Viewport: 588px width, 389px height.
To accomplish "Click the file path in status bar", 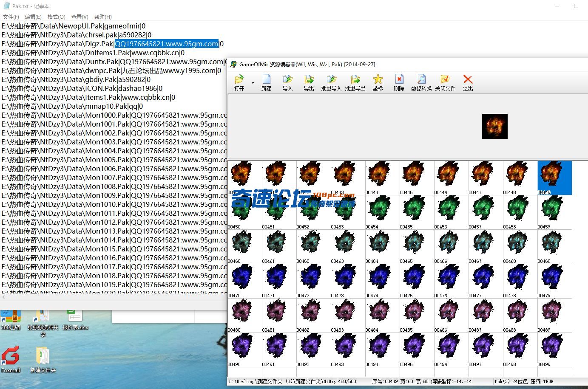I will tap(282, 381).
